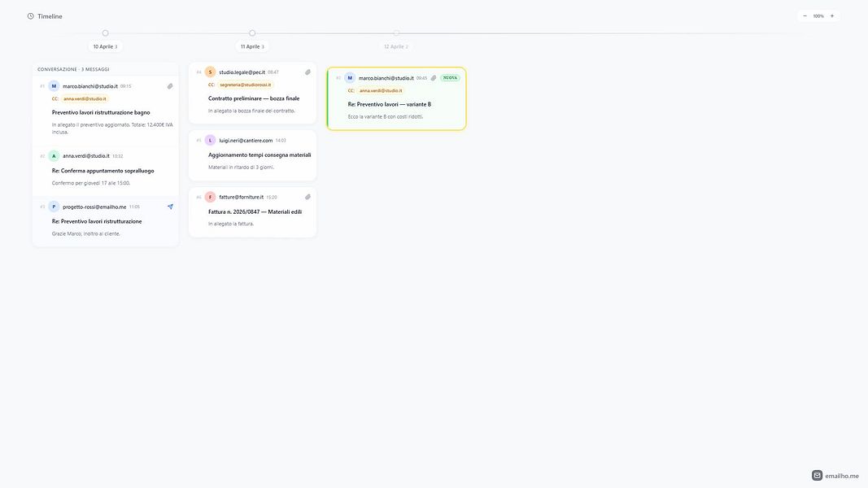Select the 12 Aprile timeline marker circle
Image resolution: width=868 pixels, height=488 pixels.
coord(396,33)
